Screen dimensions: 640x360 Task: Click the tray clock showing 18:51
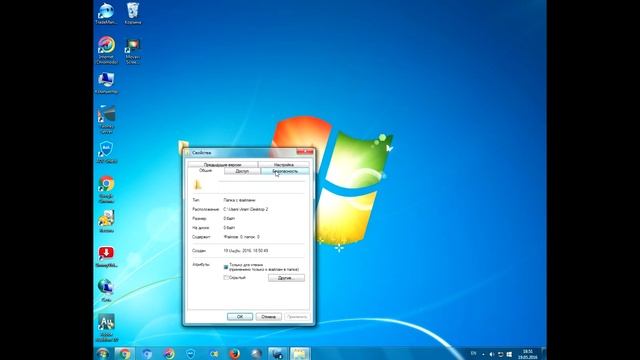coord(528,354)
